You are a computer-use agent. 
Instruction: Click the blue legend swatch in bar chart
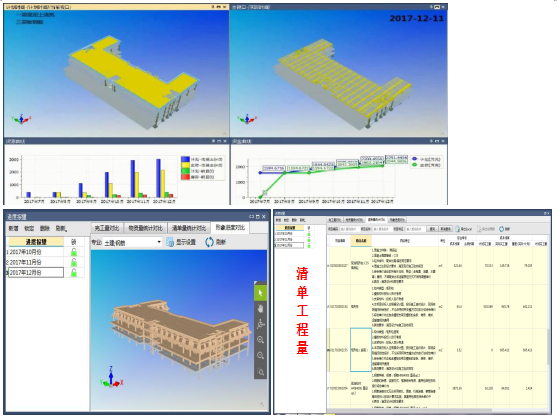pos(185,159)
